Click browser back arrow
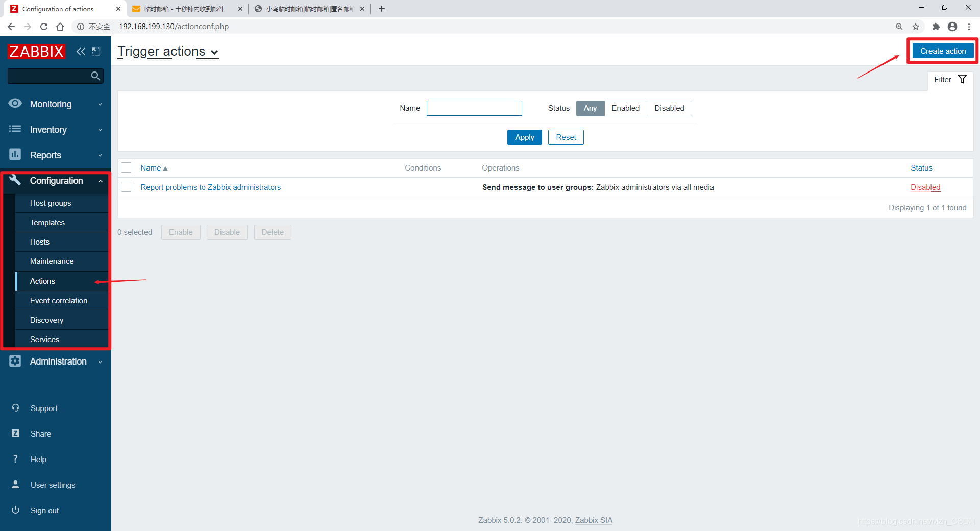The image size is (980, 531). [11, 27]
